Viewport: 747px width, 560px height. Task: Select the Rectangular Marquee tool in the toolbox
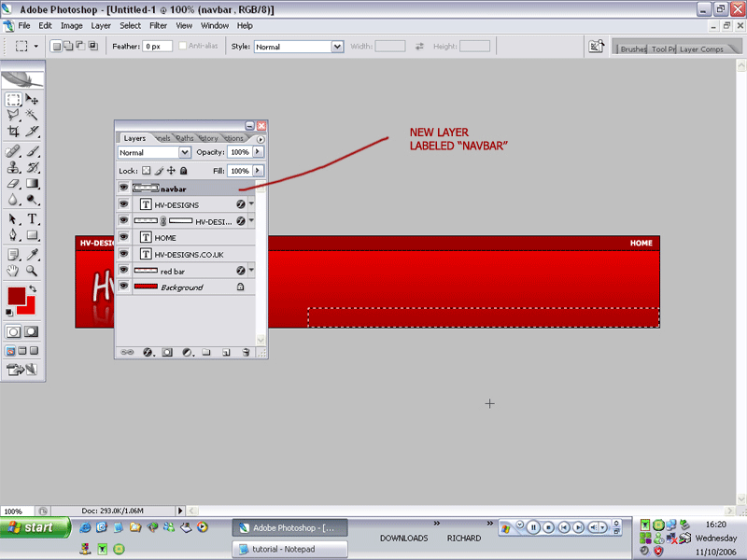[x=13, y=100]
